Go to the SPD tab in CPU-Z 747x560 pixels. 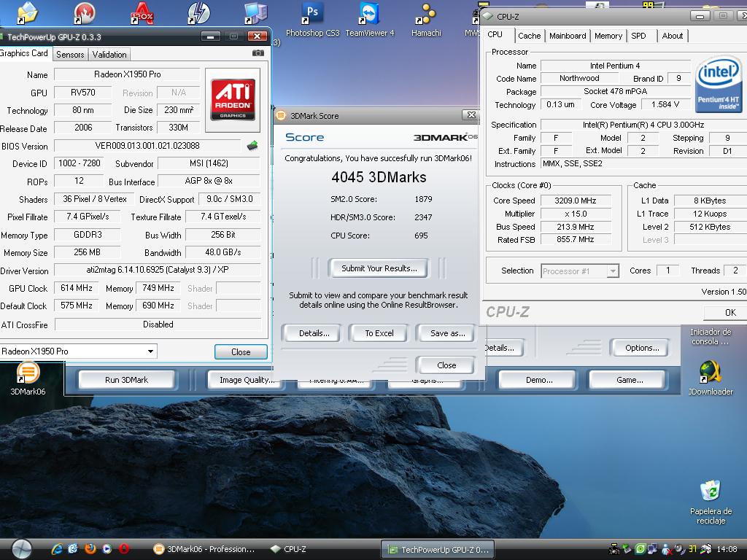click(638, 36)
